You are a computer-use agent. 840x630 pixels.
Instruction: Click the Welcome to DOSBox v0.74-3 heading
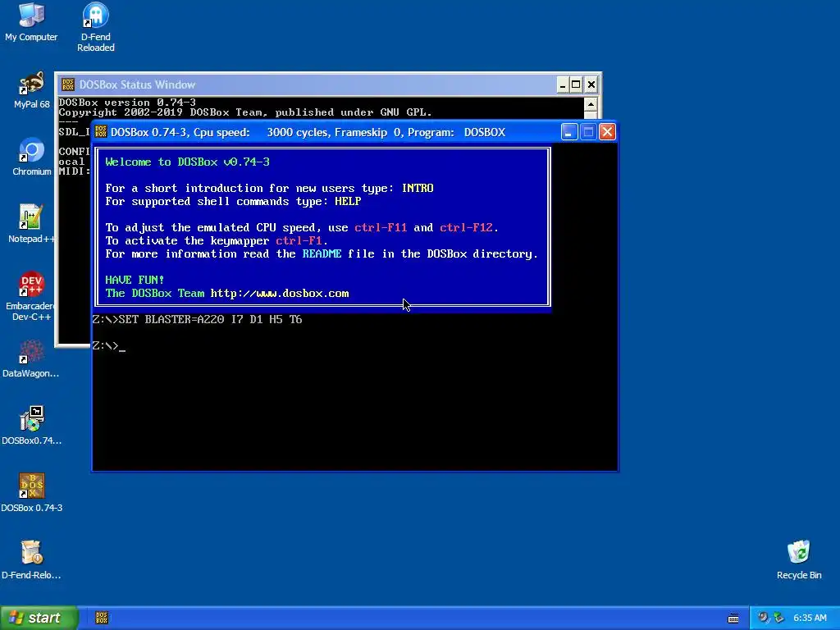(188, 162)
